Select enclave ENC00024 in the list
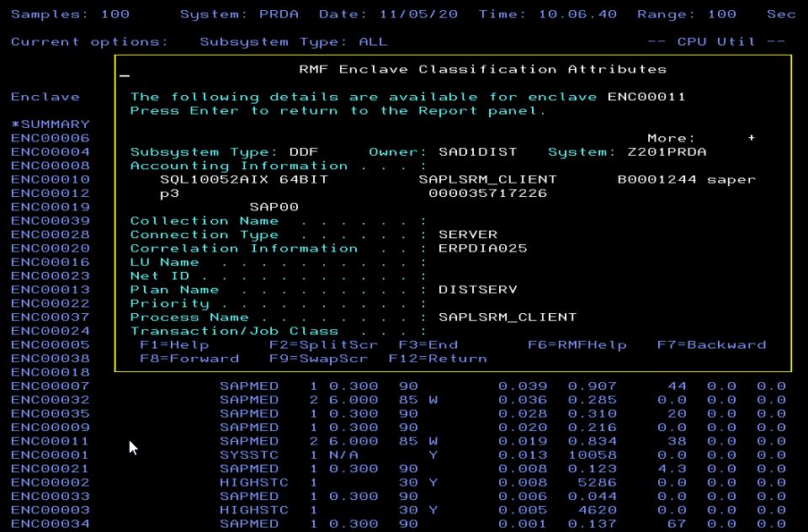808x532 pixels. tap(50, 331)
